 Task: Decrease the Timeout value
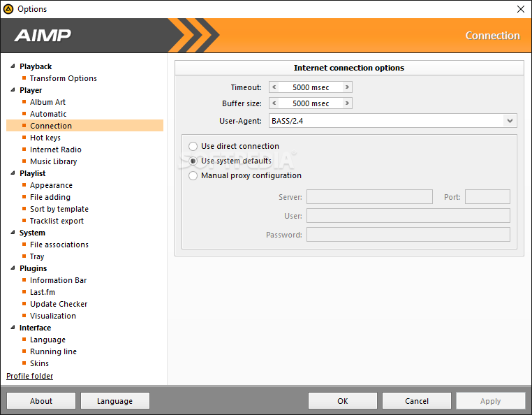click(274, 87)
